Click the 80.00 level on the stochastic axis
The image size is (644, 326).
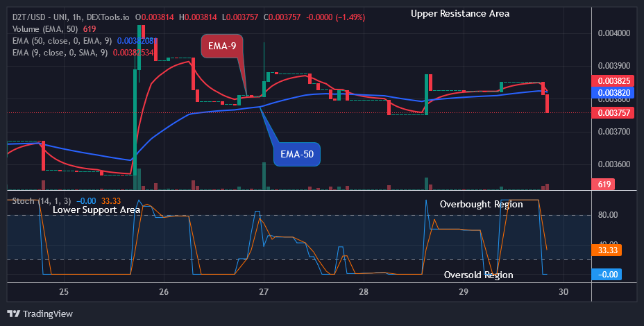click(x=608, y=215)
